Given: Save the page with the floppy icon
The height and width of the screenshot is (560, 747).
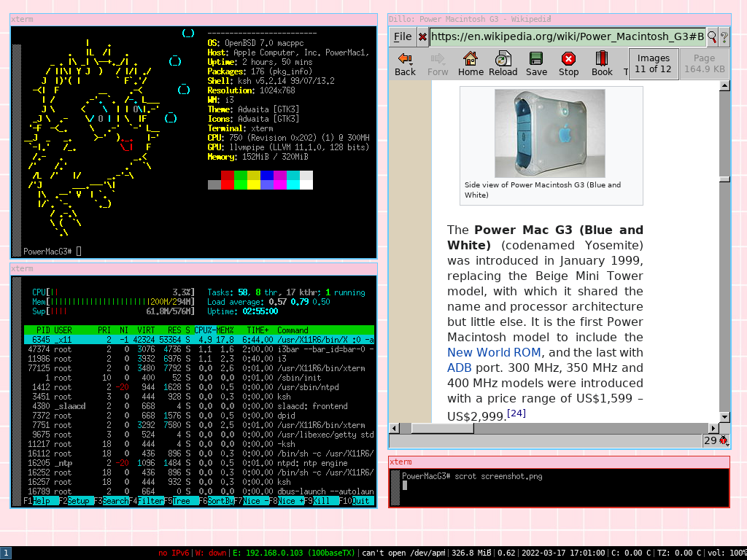Looking at the screenshot, I should click(x=536, y=64).
